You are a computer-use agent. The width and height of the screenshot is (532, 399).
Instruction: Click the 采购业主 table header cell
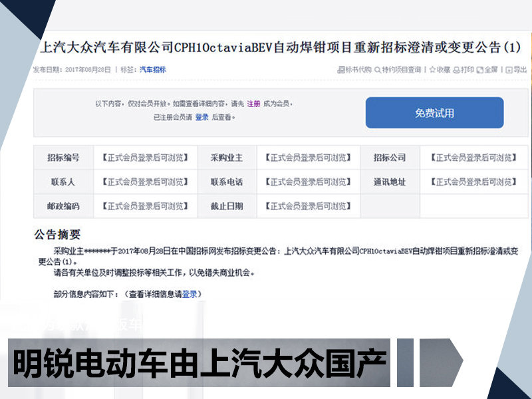[x=227, y=158]
